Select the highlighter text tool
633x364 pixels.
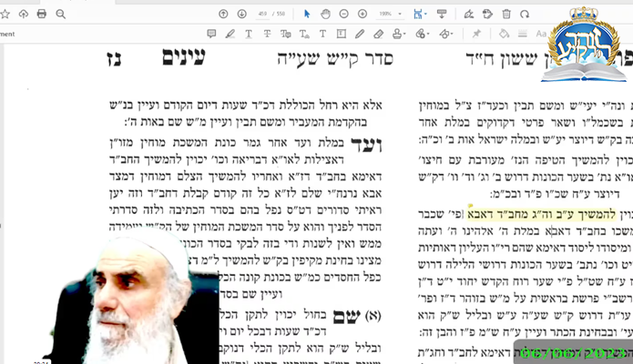[230, 34]
